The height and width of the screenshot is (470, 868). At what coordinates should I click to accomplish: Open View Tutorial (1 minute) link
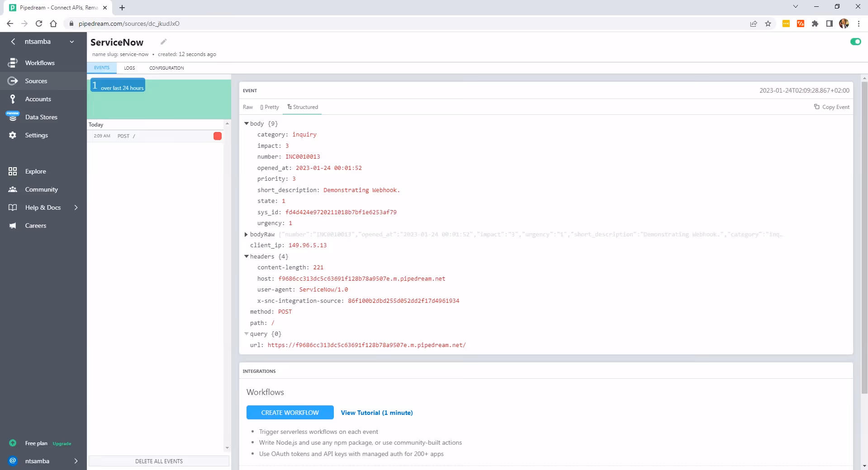(x=377, y=413)
